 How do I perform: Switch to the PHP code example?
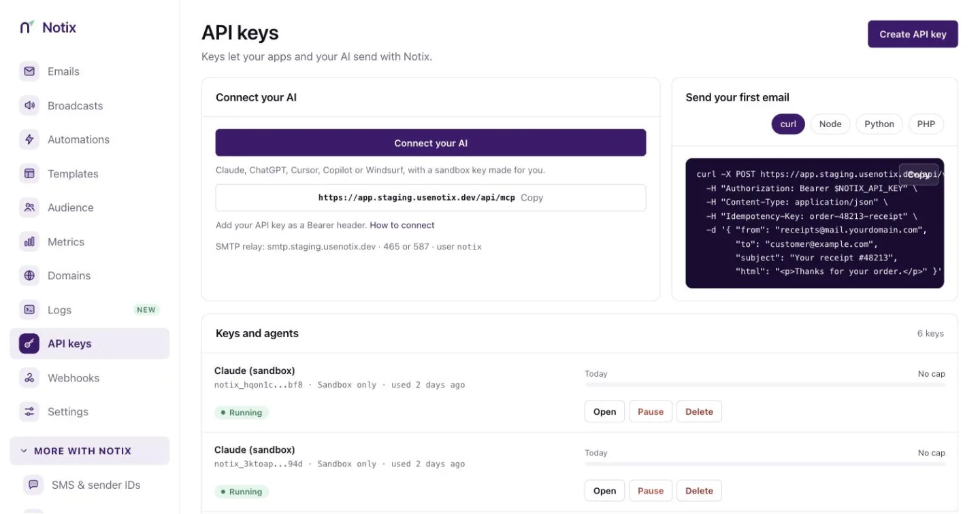click(926, 124)
